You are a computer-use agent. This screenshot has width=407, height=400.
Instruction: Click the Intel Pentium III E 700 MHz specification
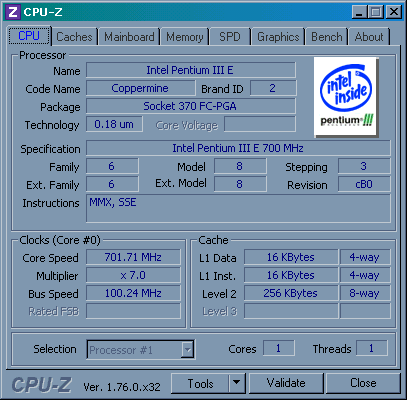pos(238,148)
